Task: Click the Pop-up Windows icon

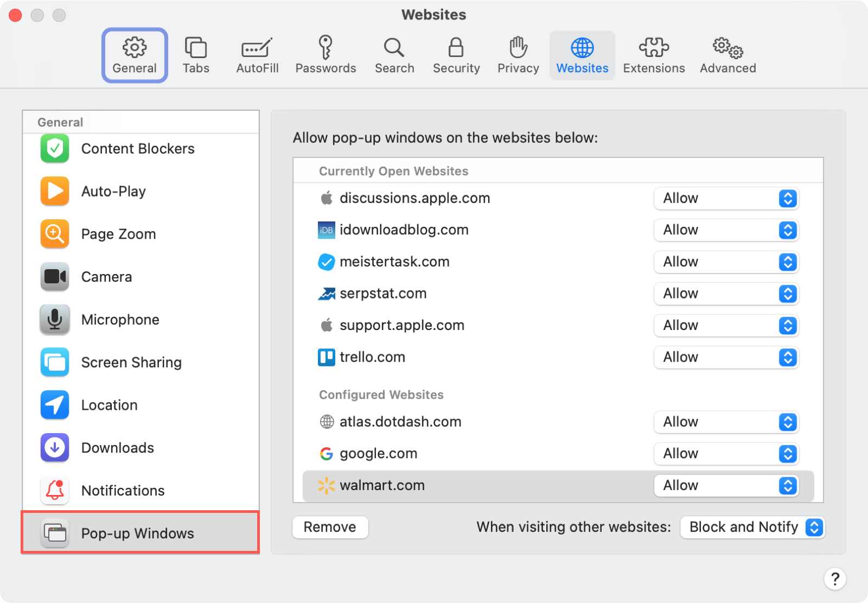Action: coord(55,534)
